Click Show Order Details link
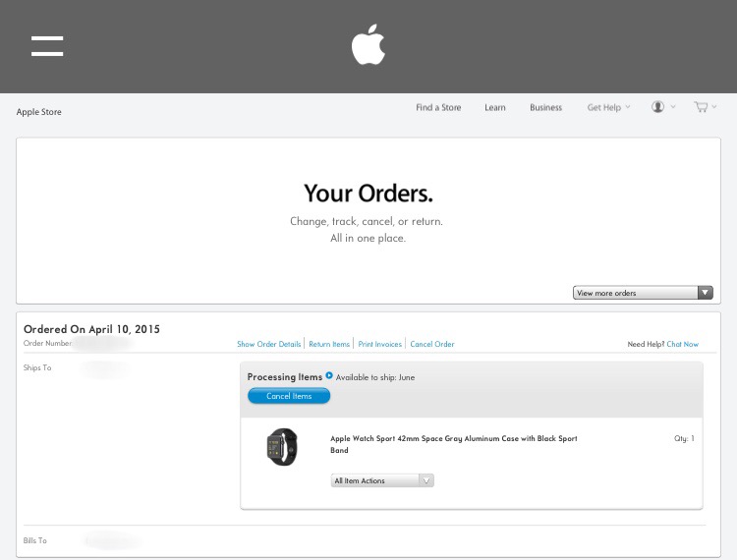Viewport: 737px width, 560px height. pyautogui.click(x=269, y=344)
